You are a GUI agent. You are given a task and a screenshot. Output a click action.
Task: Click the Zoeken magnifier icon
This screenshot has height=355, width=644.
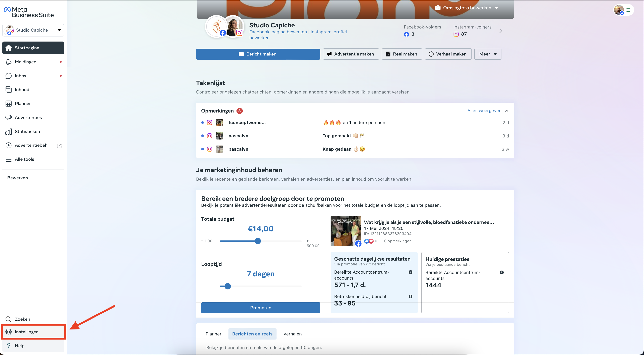tap(9, 319)
